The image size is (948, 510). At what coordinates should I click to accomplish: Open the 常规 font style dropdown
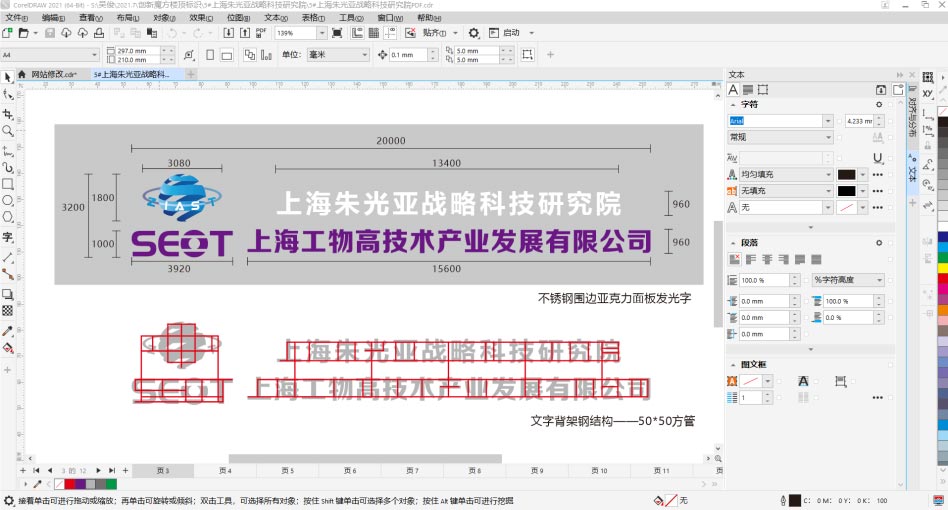click(828, 137)
